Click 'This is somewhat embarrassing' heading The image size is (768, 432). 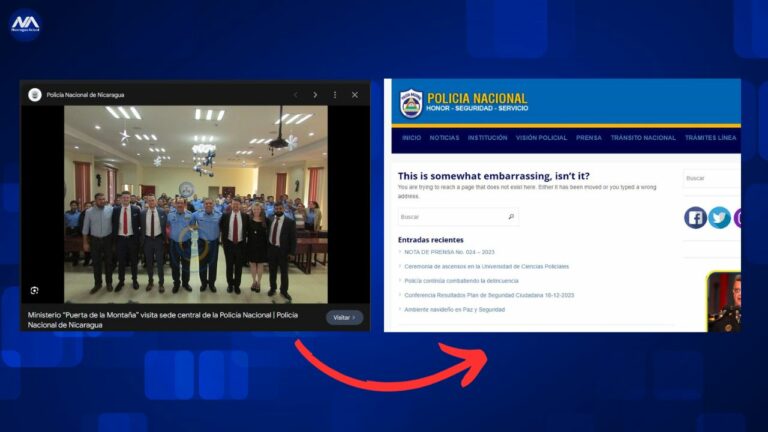click(x=494, y=176)
